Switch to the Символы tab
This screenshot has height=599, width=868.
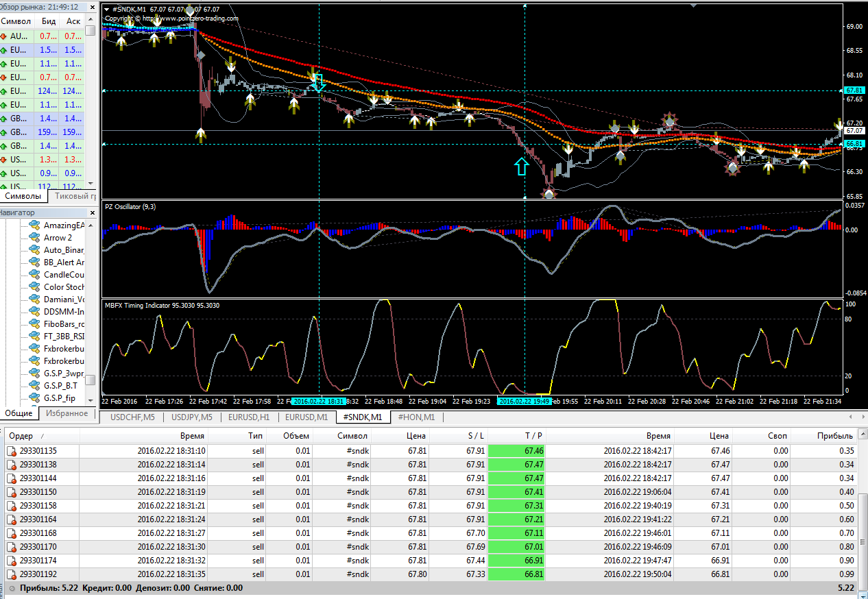point(23,196)
